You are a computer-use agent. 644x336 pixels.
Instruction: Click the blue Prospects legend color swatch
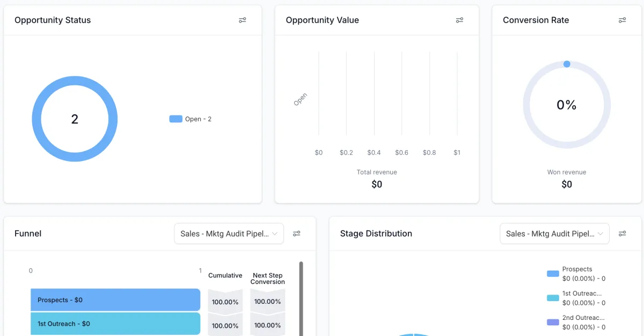[552, 273]
